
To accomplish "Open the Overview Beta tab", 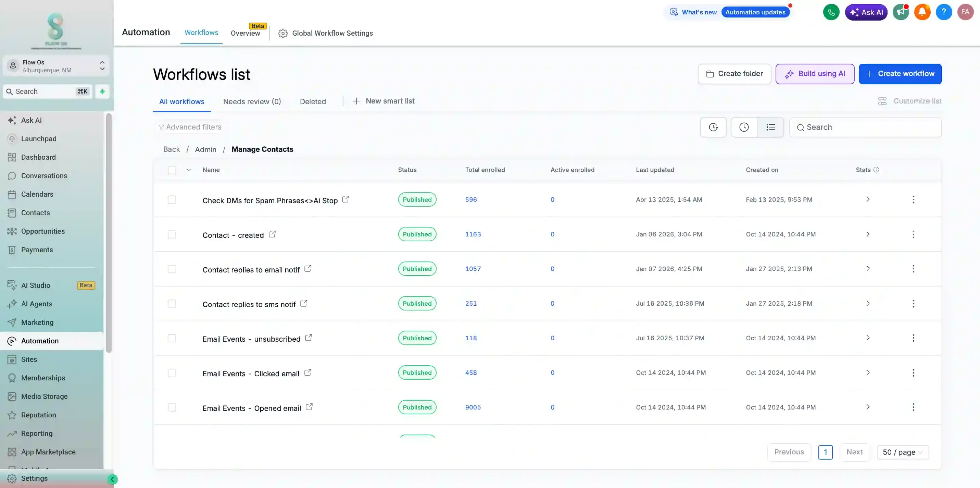I will click(246, 33).
